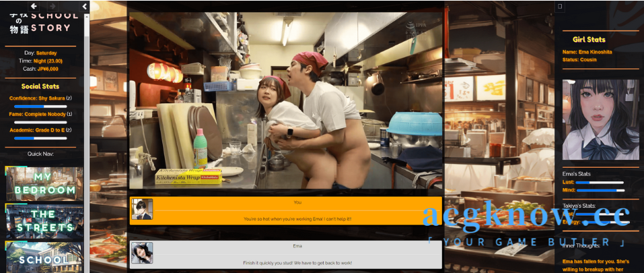Go to The Streets location

pos(44,221)
